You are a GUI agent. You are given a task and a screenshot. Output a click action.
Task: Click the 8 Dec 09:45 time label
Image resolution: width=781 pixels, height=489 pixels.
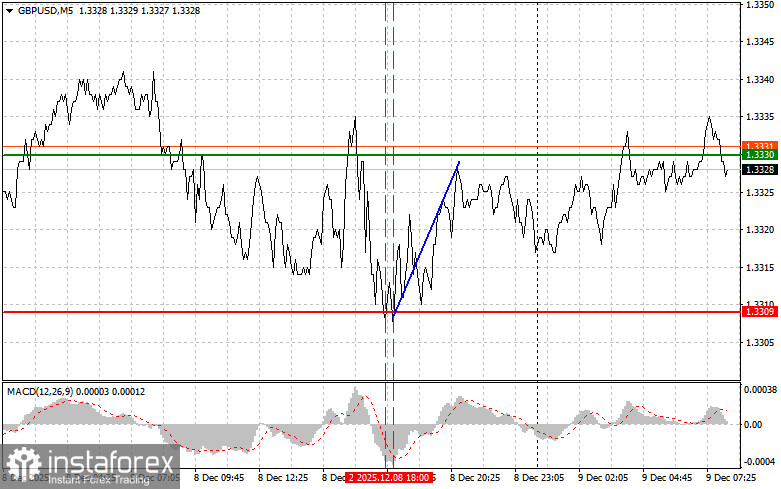[219, 478]
